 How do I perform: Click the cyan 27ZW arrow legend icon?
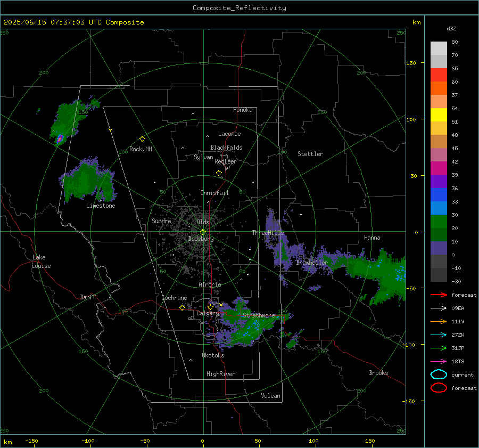pos(439,335)
